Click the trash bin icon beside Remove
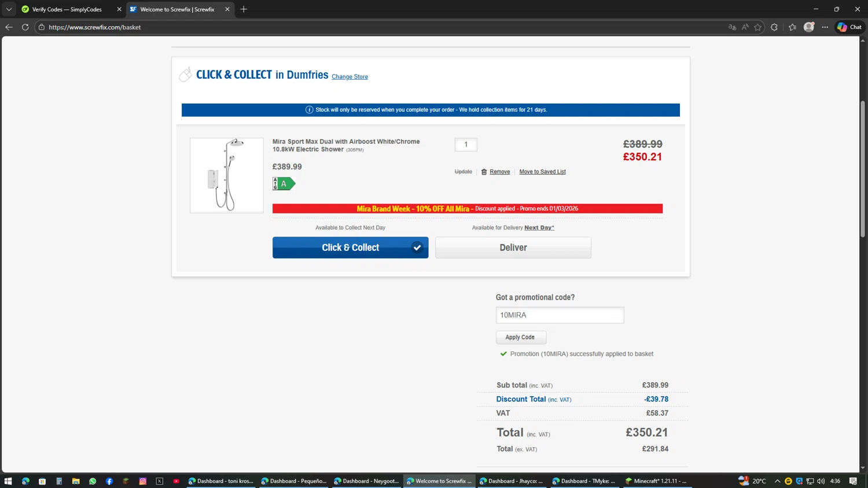 [484, 172]
